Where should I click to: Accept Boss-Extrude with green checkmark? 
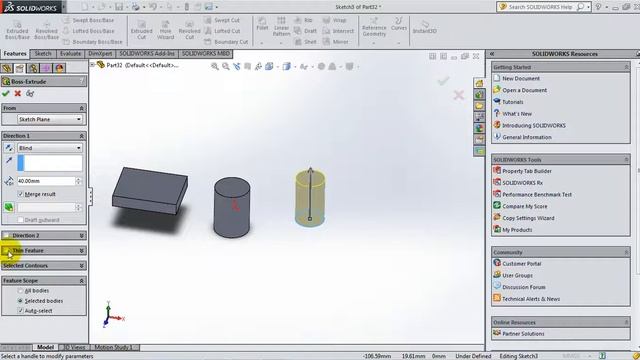pyautogui.click(x=6, y=93)
